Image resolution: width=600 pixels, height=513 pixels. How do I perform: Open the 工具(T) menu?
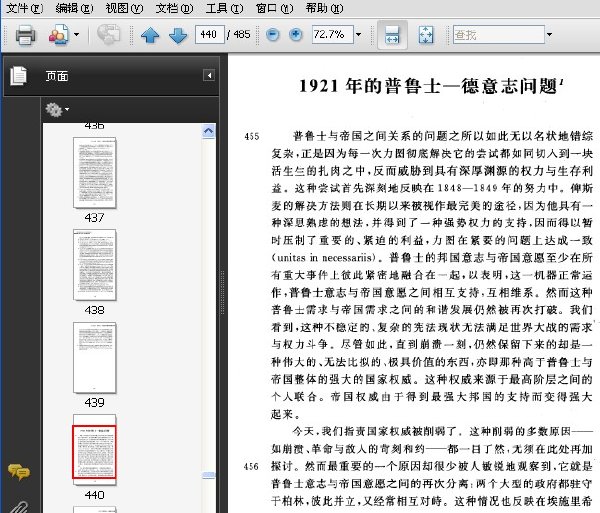224,8
